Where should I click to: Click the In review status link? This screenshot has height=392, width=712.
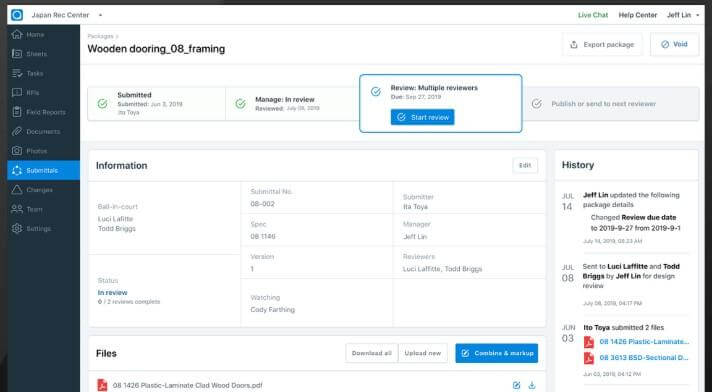pos(112,293)
